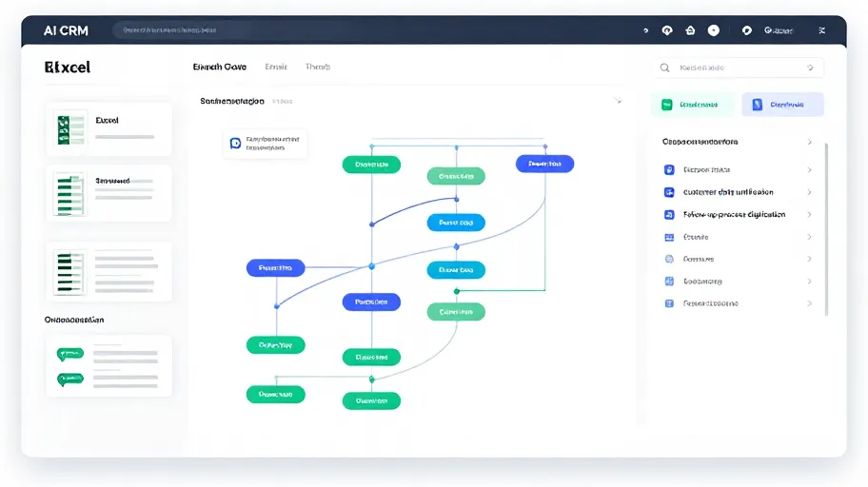Select the Follow-up process digitization label
Viewport: 868px width, 487px height.
click(x=734, y=215)
